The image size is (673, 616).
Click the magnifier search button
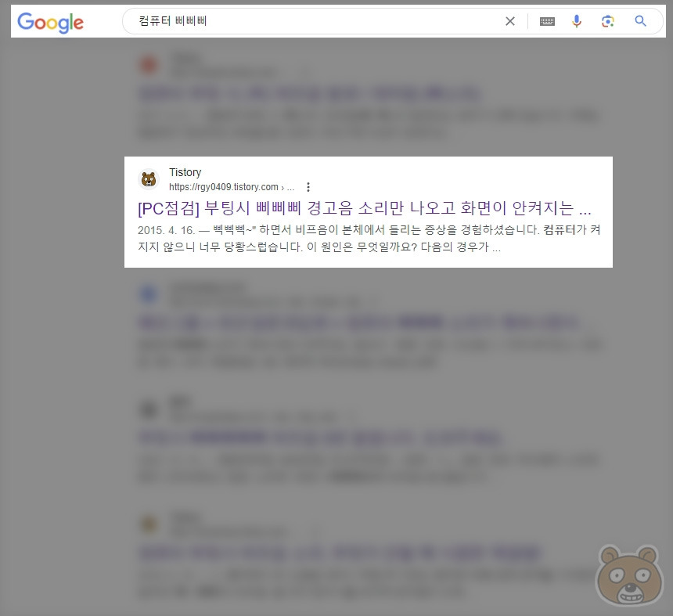pyautogui.click(x=640, y=21)
